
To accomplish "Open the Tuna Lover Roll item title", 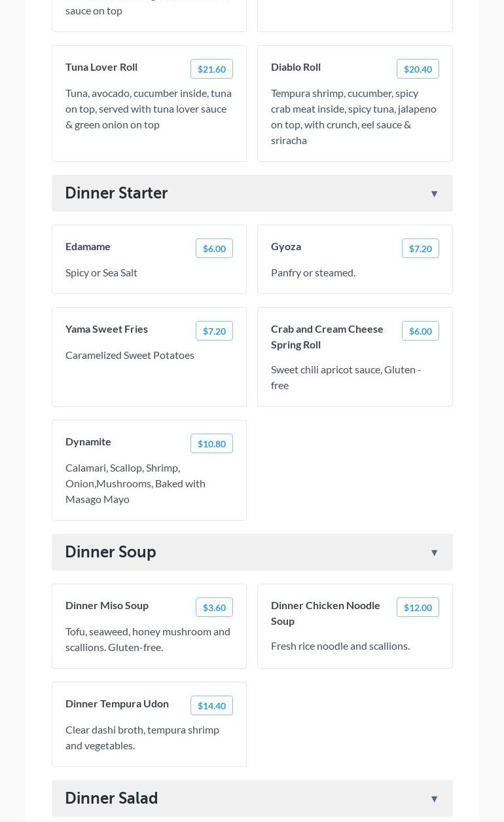I will 101,67.
